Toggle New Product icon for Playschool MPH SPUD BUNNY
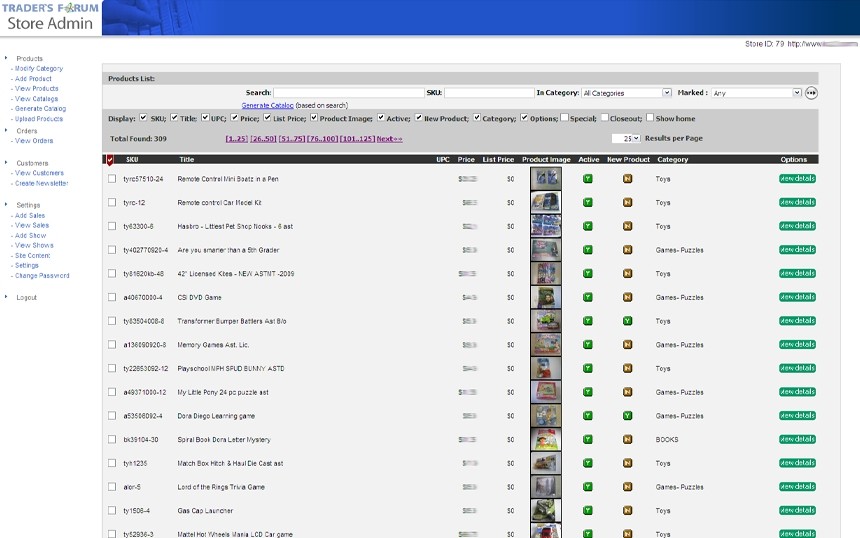The width and height of the screenshot is (860, 538). 627,369
